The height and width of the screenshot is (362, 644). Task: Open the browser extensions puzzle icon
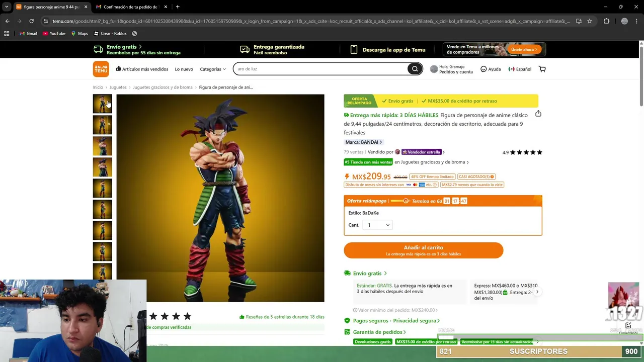coord(606,21)
